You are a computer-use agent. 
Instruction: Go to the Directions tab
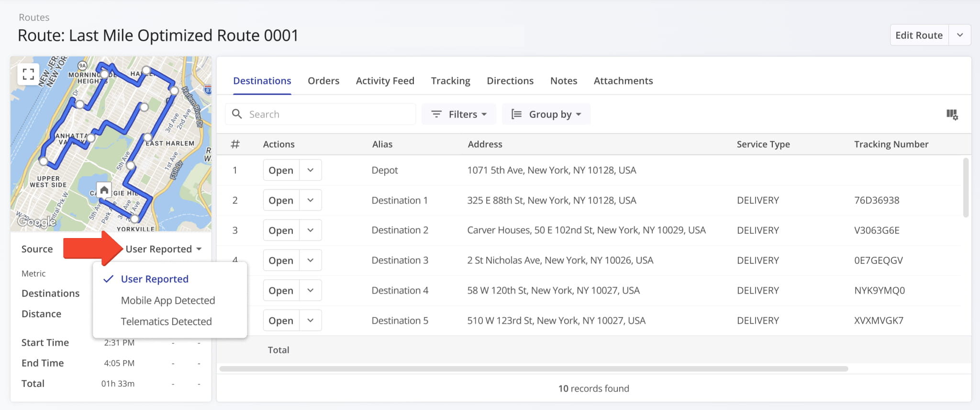click(x=510, y=80)
